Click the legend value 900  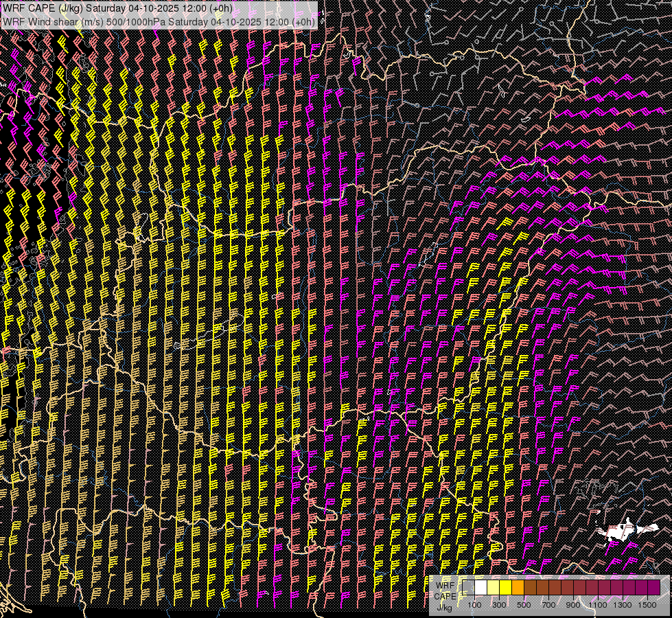pos(573,605)
